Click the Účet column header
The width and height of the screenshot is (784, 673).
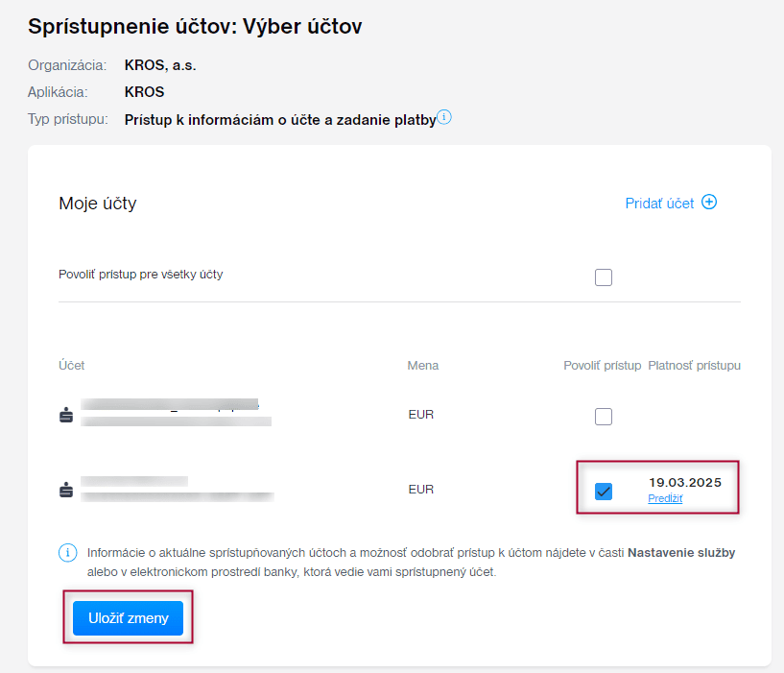coord(72,366)
